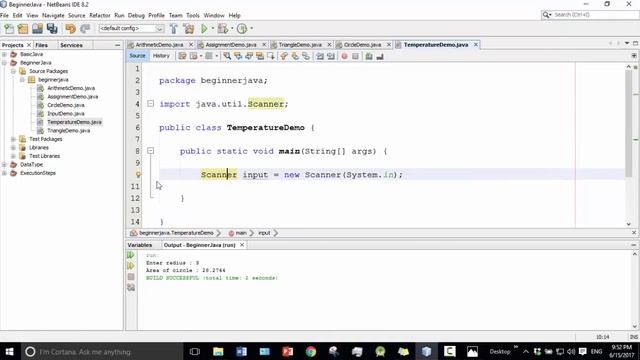640x360 pixels.
Task: Collapse the Source Packages node
Action: (13, 71)
